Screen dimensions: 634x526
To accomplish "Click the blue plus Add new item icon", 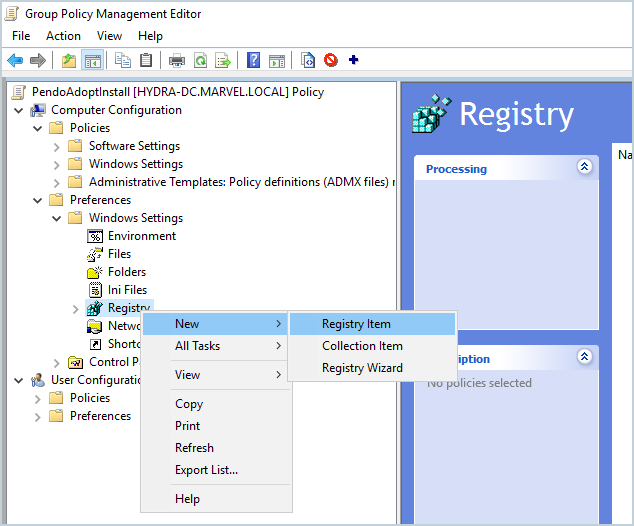I will 353,60.
